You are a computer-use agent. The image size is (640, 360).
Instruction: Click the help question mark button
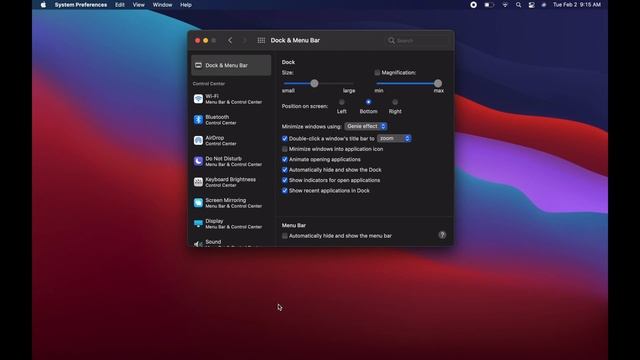point(442,235)
